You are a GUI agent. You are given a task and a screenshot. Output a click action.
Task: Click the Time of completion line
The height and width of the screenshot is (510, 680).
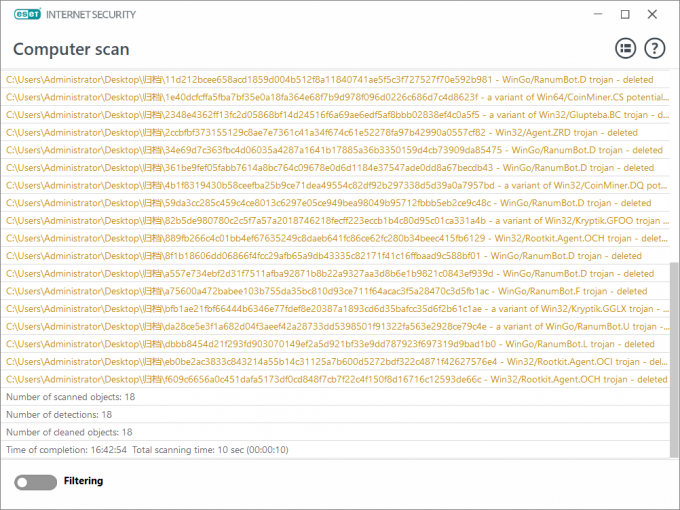click(x=336, y=450)
